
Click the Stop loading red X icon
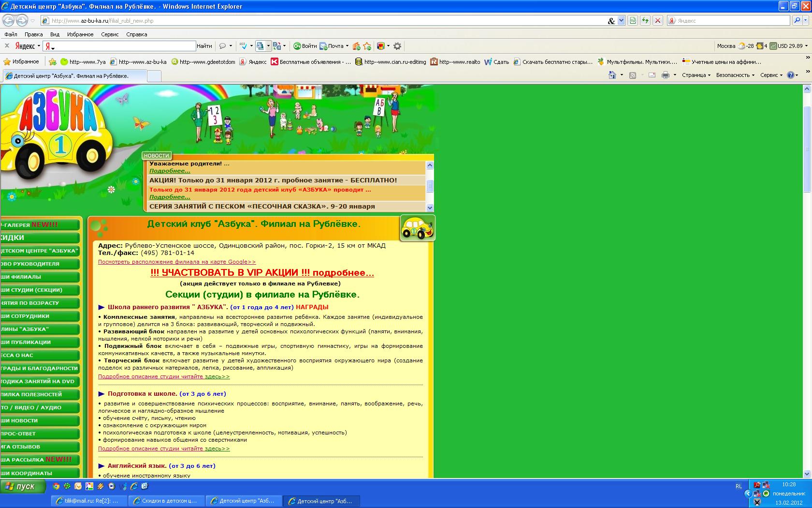coord(657,20)
